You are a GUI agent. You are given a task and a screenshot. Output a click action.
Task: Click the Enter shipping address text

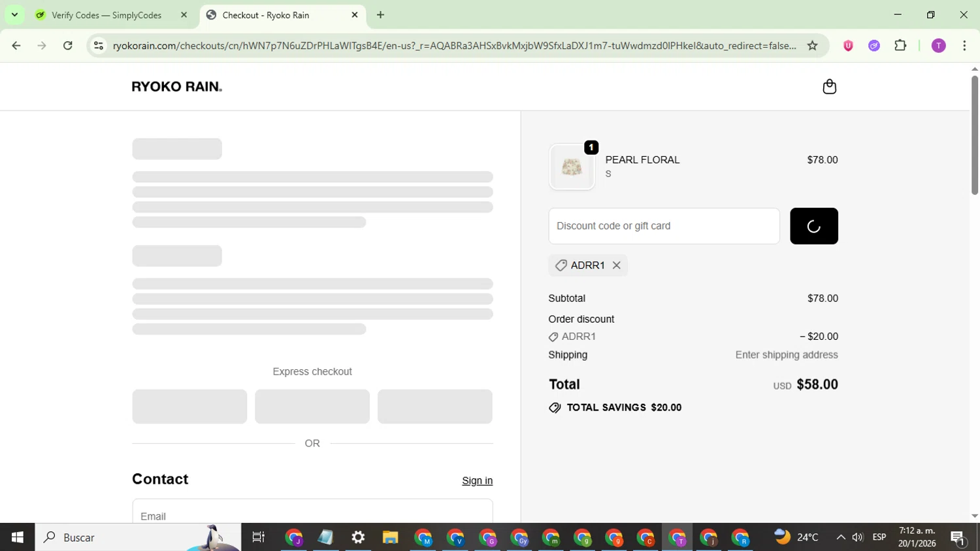pos(787,355)
